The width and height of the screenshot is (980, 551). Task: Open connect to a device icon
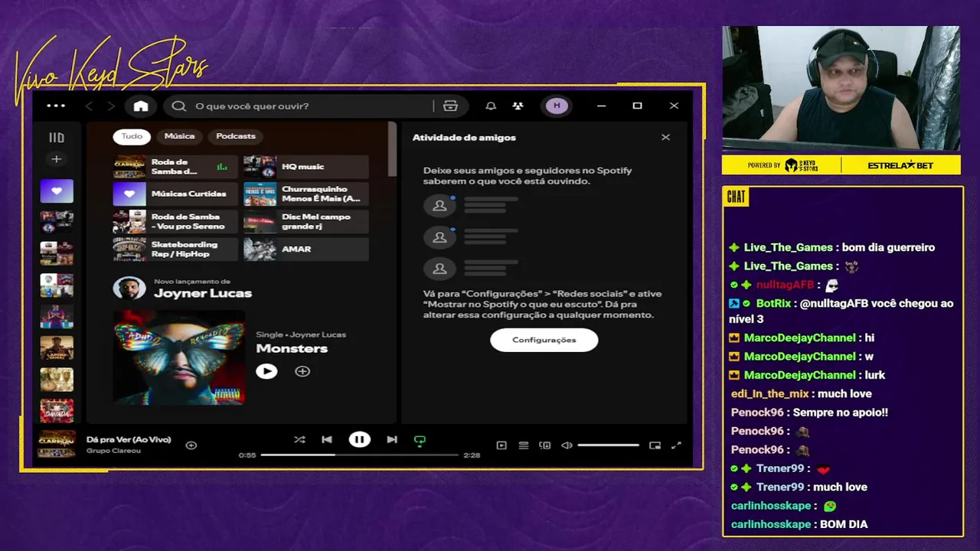coord(545,445)
